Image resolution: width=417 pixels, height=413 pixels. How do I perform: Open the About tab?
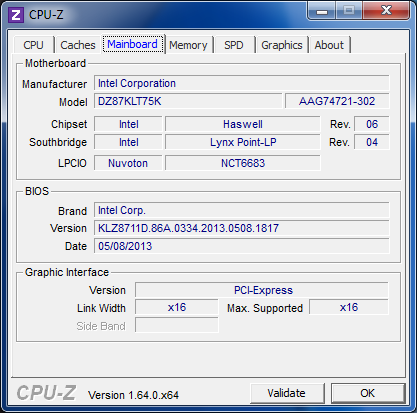329,45
